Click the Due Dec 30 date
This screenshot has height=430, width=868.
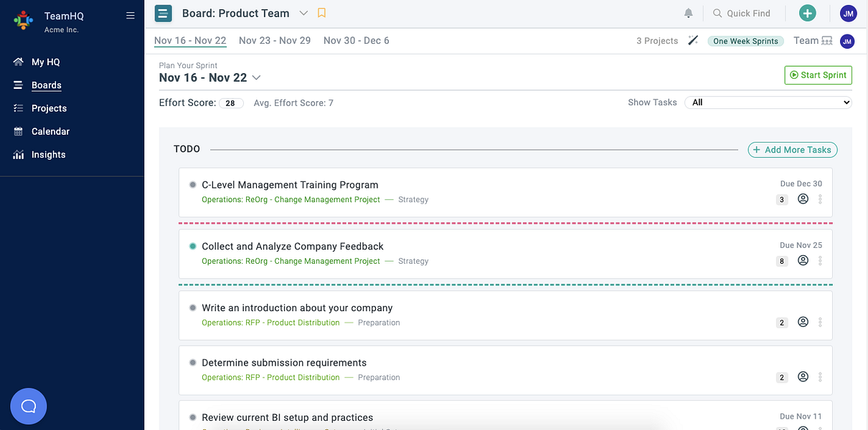pos(801,183)
